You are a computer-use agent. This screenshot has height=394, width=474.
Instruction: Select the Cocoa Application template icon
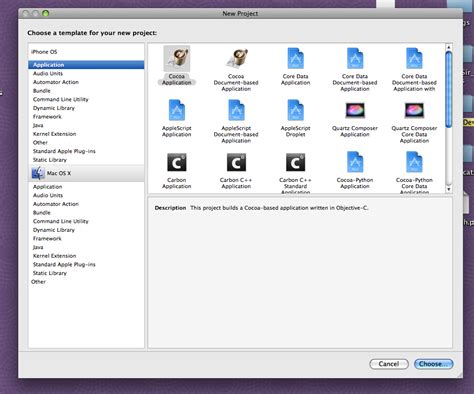177,59
